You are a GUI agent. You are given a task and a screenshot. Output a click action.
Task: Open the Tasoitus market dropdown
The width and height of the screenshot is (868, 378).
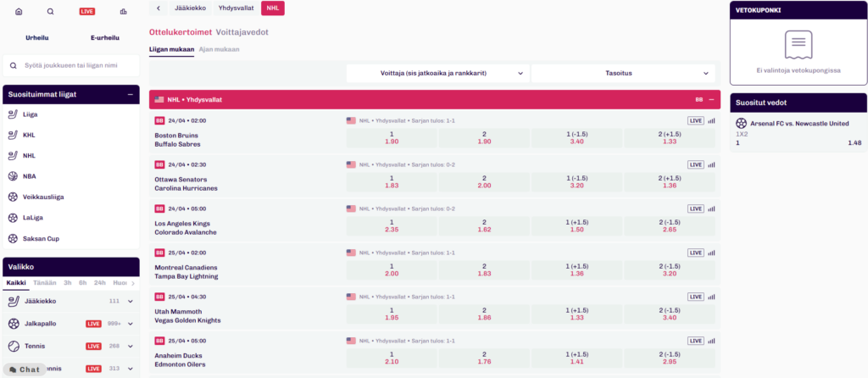point(623,73)
